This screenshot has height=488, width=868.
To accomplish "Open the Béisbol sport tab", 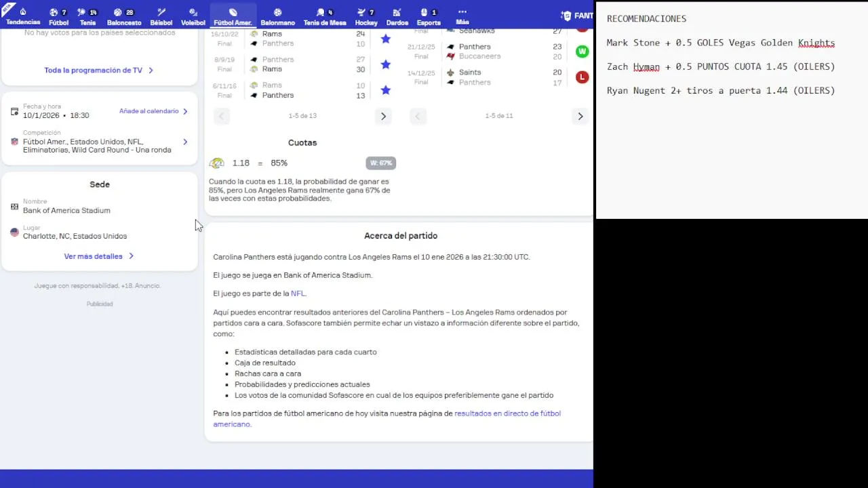I will (x=161, y=16).
